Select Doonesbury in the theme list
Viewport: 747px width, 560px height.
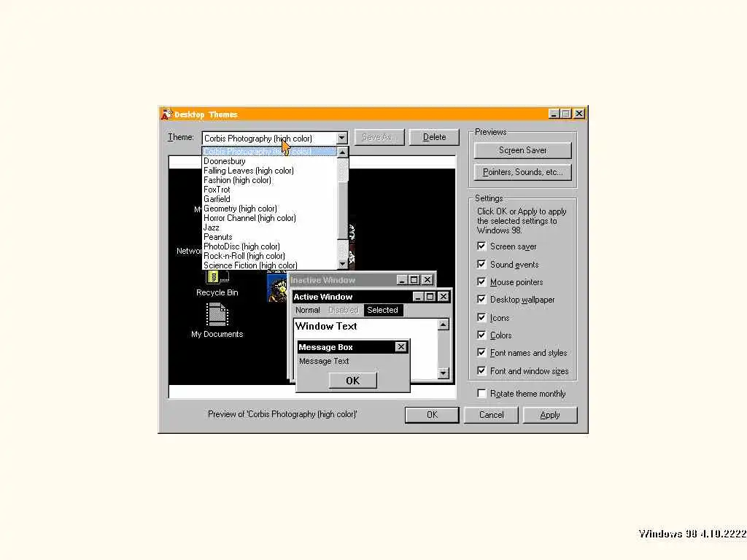click(269, 161)
